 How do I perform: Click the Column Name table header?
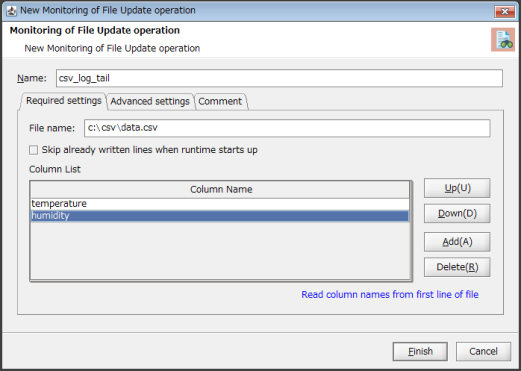pyautogui.click(x=220, y=190)
